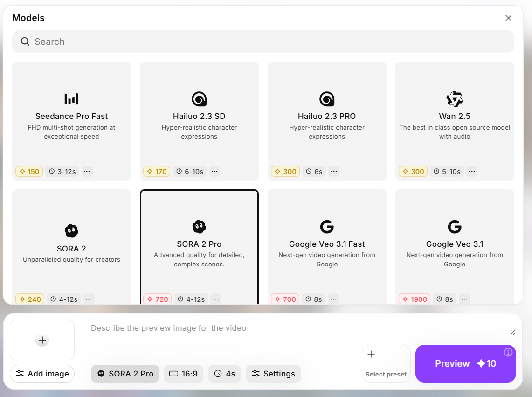Click the Select preset box
This screenshot has width=532, height=397.
tap(386, 363)
